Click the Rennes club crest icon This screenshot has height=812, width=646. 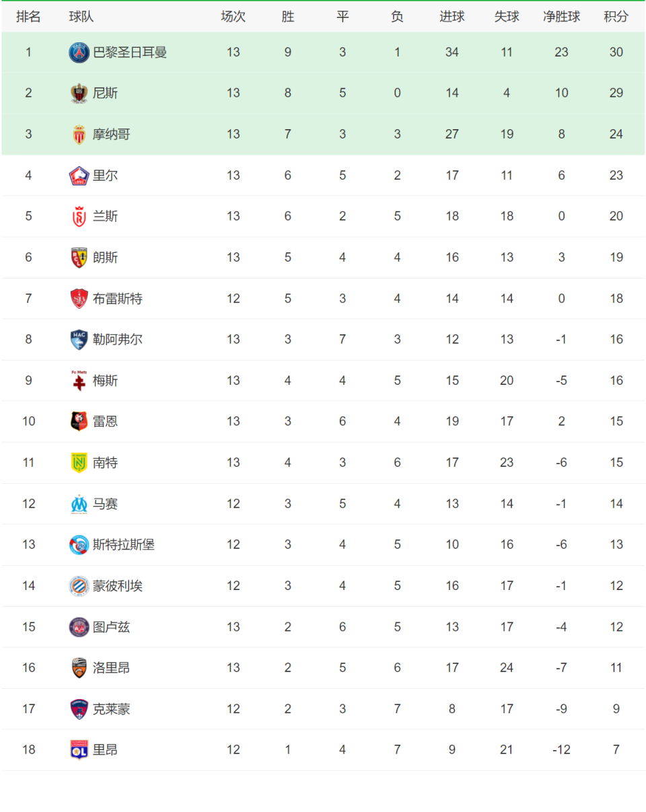79,422
